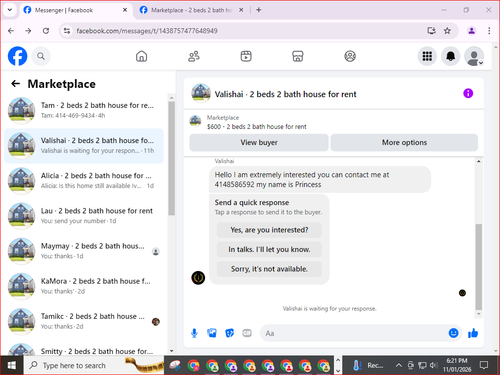Open the Lau conversation
500x375 pixels.
click(84, 216)
